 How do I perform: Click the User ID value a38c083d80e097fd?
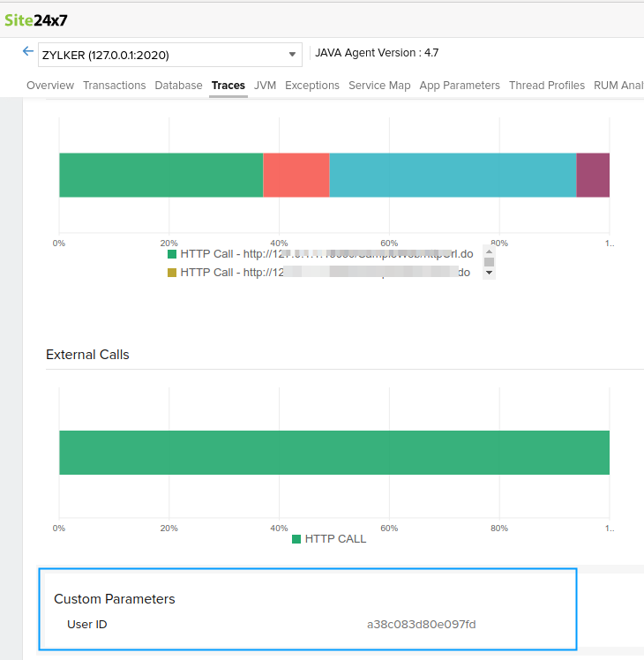(421, 625)
